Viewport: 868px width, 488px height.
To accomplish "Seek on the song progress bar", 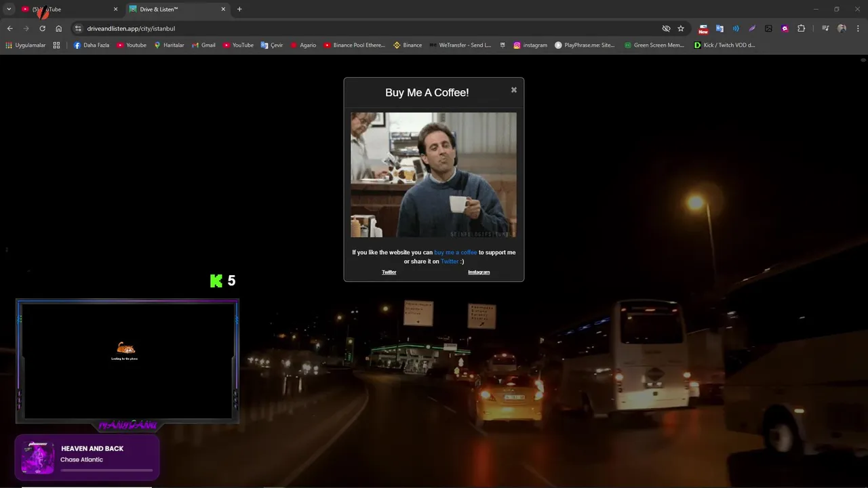I will (x=106, y=470).
